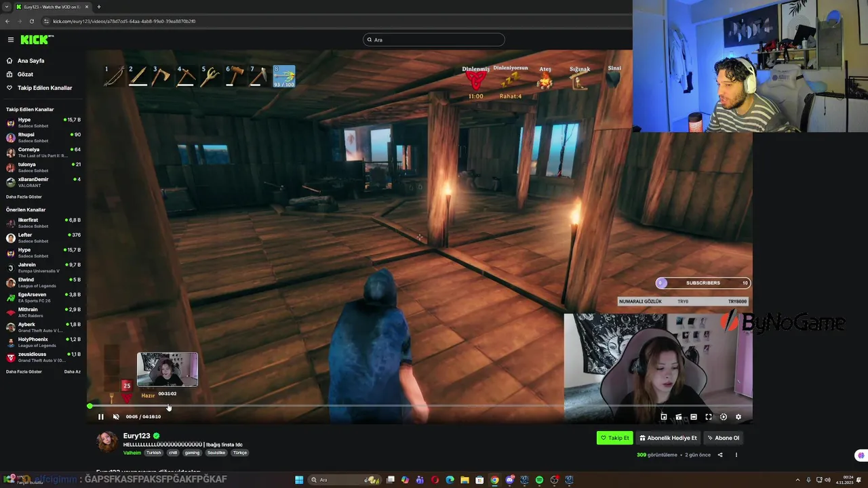This screenshot has width=868, height=488.
Task: Open Eury123 profile avatar
Action: pos(107,442)
